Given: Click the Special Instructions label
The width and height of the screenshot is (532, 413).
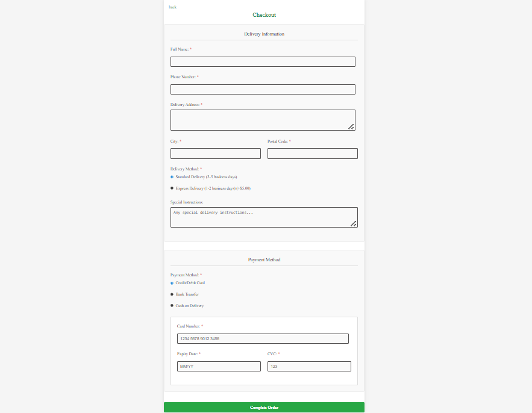Looking at the screenshot, I should 187,202.
